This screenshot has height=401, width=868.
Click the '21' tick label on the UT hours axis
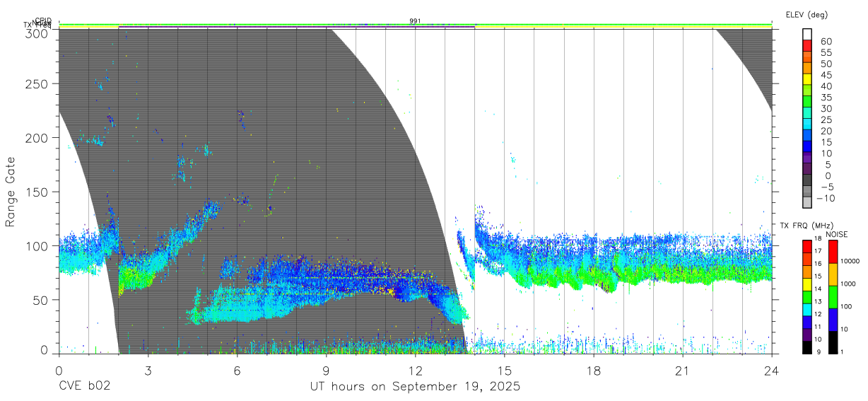pos(682,371)
